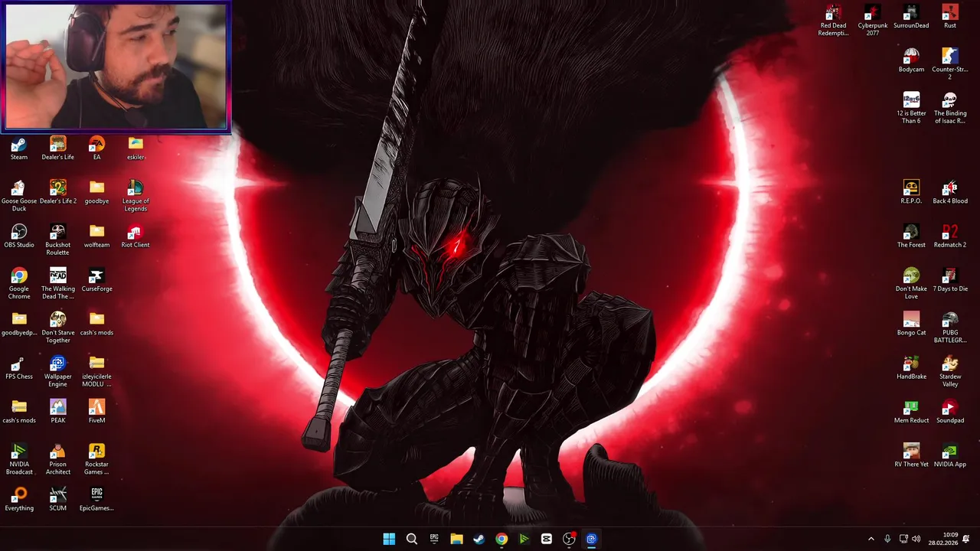
Task: Click the microphone tray icon
Action: pos(887,539)
